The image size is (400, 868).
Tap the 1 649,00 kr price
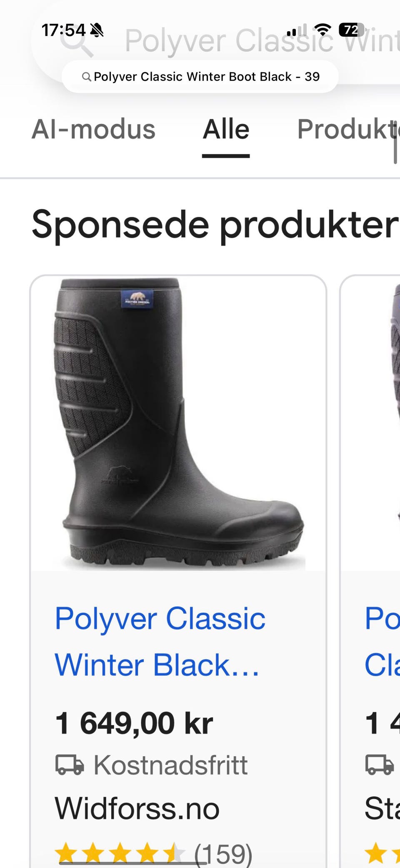tap(134, 723)
